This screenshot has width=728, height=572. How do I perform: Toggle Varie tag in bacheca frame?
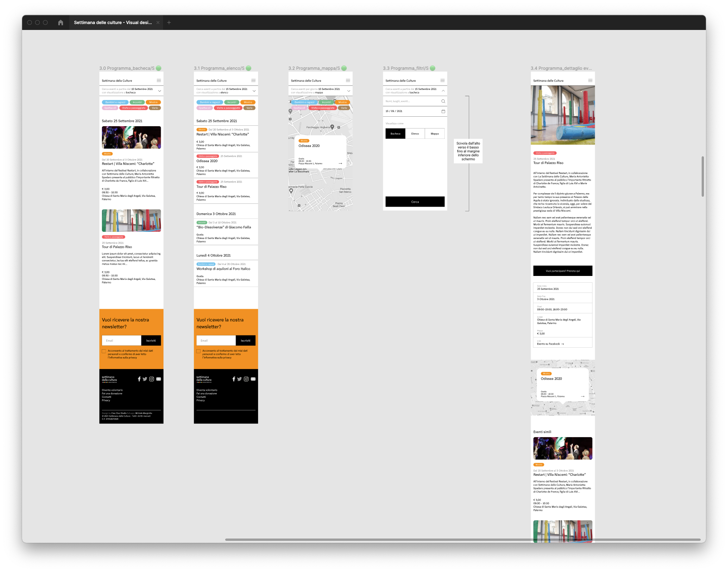point(155,108)
